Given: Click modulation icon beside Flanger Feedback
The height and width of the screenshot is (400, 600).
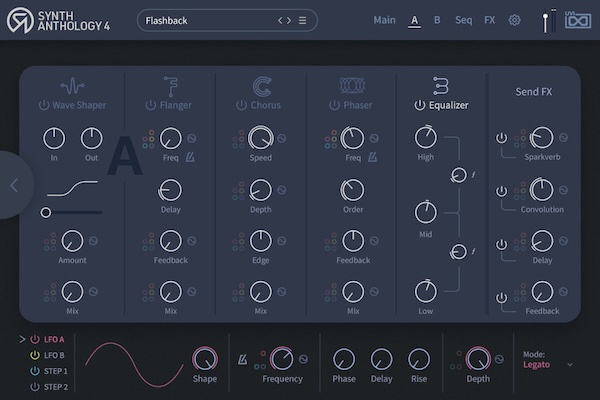Looking at the screenshot, I should tap(192, 241).
